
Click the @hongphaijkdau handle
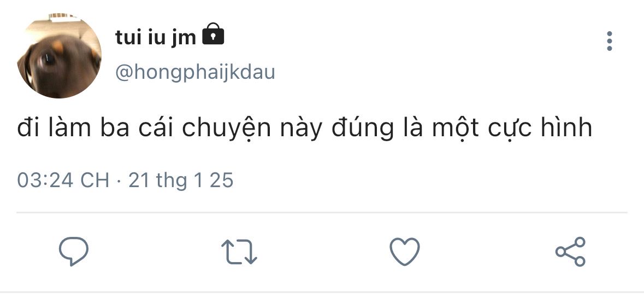(x=195, y=72)
